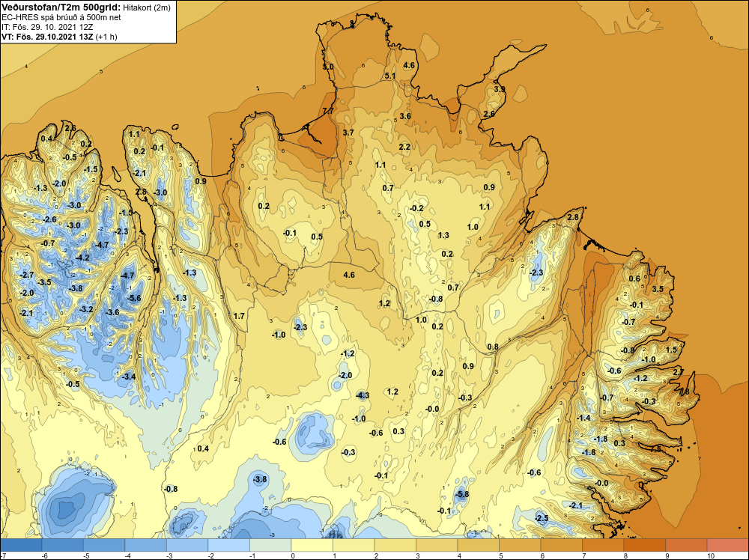The image size is (749, 560).
Task: Click the -1.4 temperature value
Action: [583, 418]
